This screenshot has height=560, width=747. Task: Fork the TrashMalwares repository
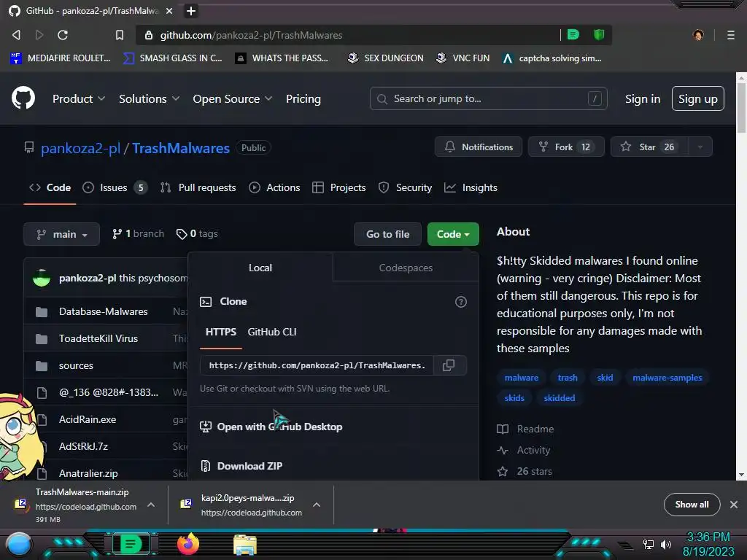(566, 147)
